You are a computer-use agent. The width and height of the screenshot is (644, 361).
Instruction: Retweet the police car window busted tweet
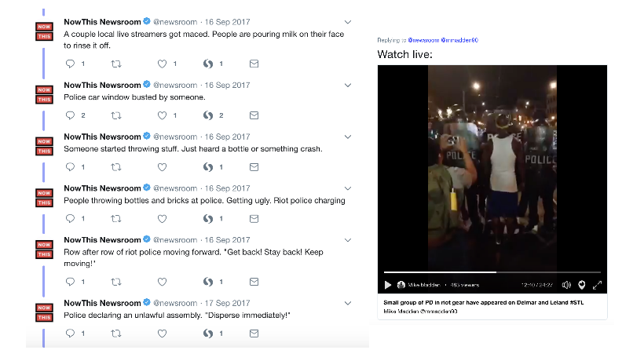point(116,115)
